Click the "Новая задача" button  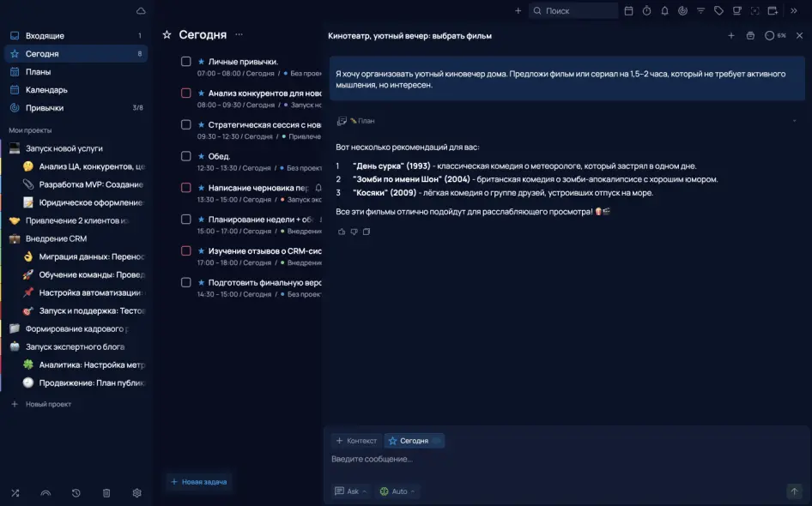(198, 482)
